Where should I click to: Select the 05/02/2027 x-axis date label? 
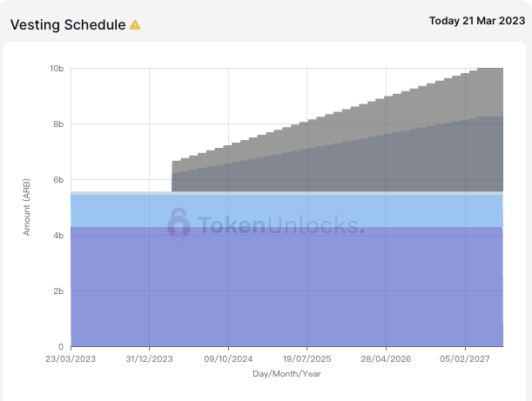point(463,358)
